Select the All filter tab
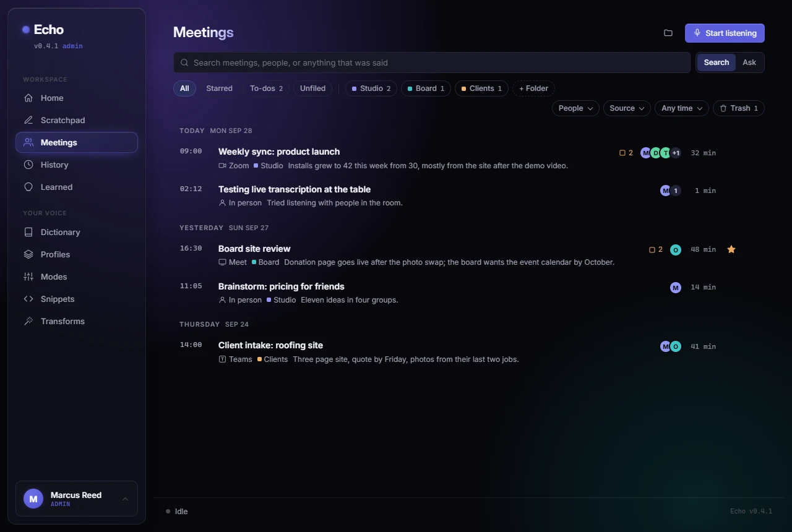The image size is (792, 532). click(x=184, y=88)
